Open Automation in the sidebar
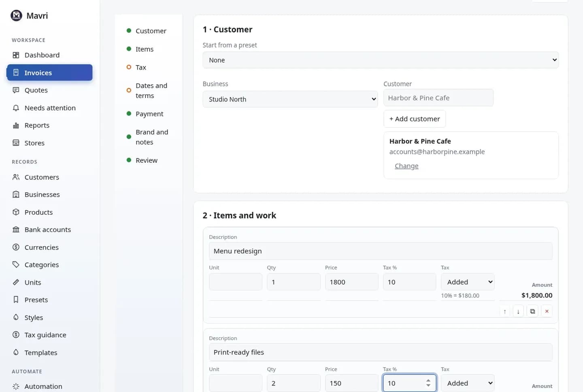 (49, 386)
